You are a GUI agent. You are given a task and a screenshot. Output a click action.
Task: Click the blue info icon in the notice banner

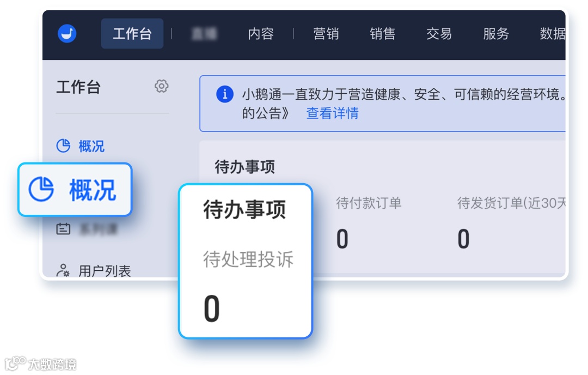[x=225, y=94]
